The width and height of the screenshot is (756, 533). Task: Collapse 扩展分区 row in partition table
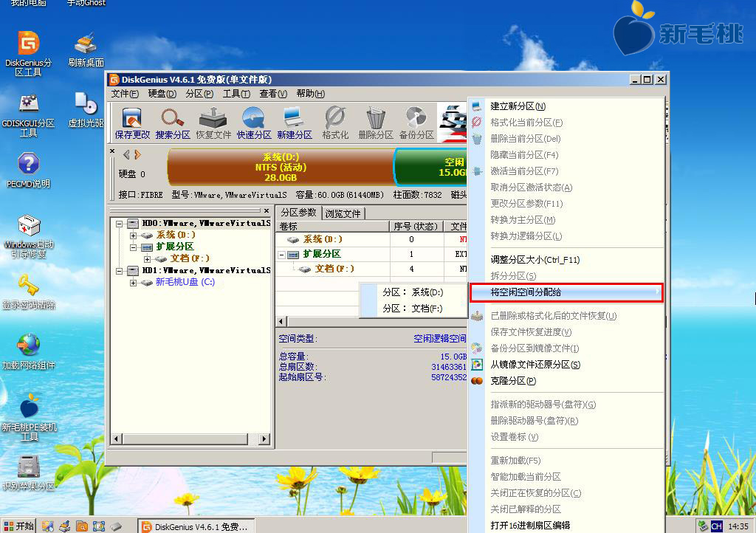click(x=281, y=255)
